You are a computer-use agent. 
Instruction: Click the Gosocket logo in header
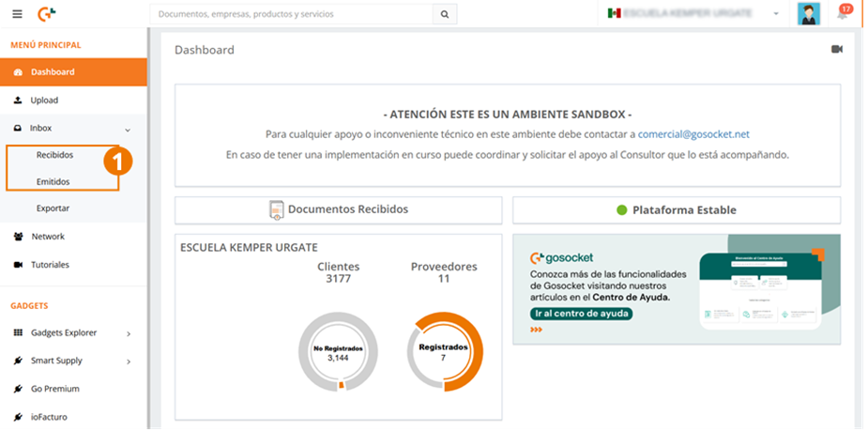[x=47, y=14]
